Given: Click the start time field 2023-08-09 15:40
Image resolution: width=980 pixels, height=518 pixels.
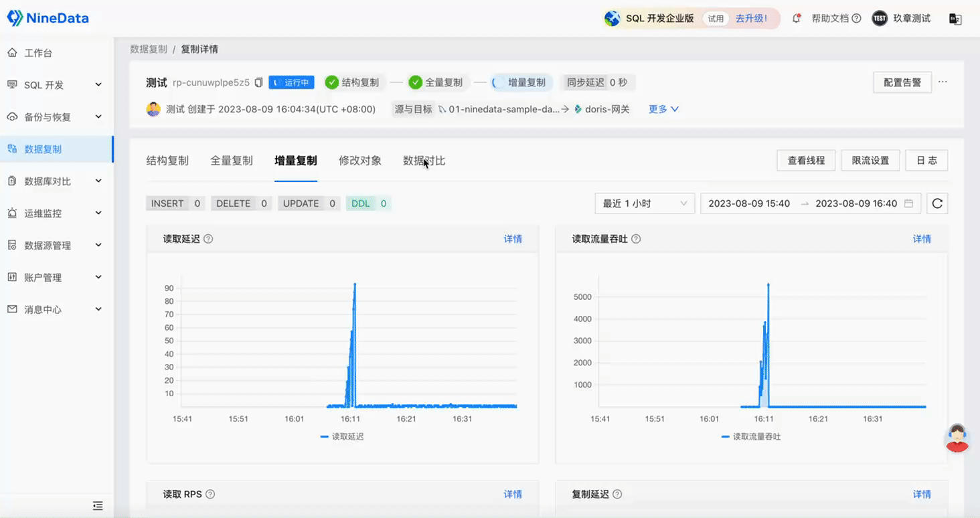Looking at the screenshot, I should coord(748,203).
